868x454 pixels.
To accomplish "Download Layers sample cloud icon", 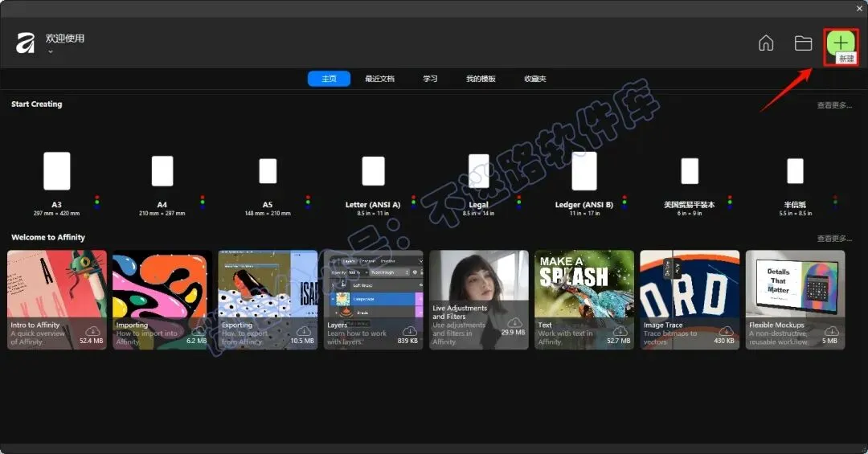I will [409, 331].
